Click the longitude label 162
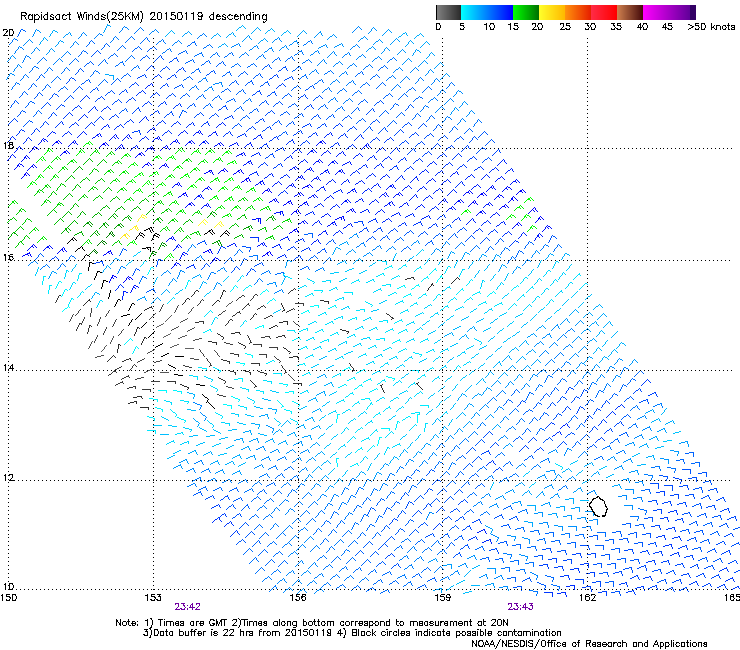The height and width of the screenshot is (650, 740). (x=588, y=598)
